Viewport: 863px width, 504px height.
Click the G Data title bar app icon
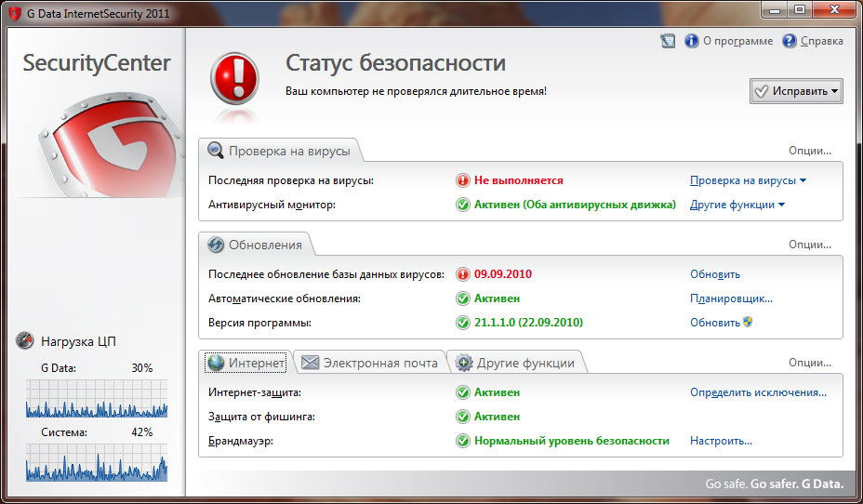(x=15, y=13)
